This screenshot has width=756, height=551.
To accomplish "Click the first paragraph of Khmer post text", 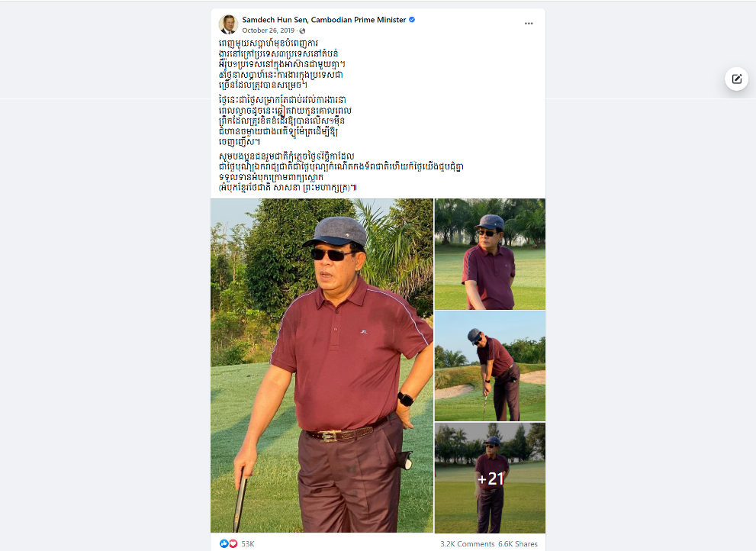I will pyautogui.click(x=281, y=64).
